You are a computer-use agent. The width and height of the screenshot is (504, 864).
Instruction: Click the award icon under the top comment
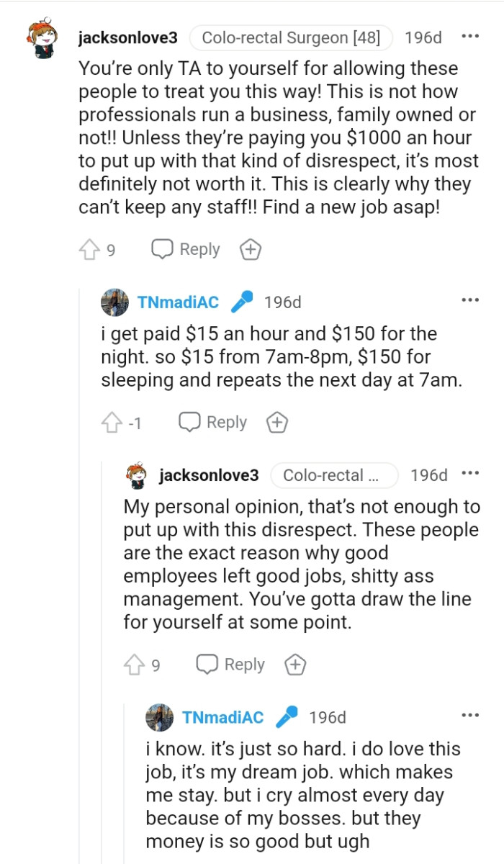click(x=250, y=249)
